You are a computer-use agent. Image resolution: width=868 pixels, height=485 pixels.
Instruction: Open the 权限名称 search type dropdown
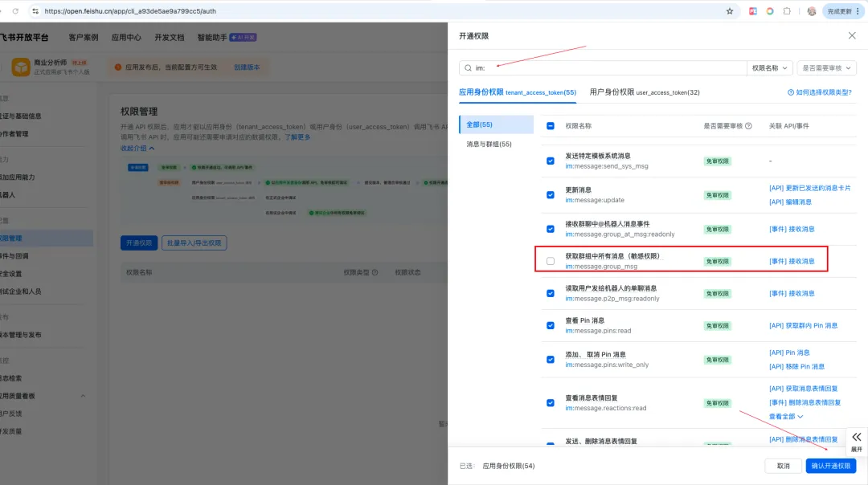(769, 68)
